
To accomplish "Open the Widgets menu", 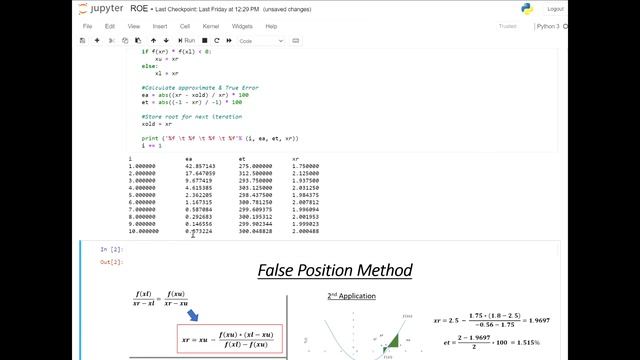I will click(x=242, y=26).
